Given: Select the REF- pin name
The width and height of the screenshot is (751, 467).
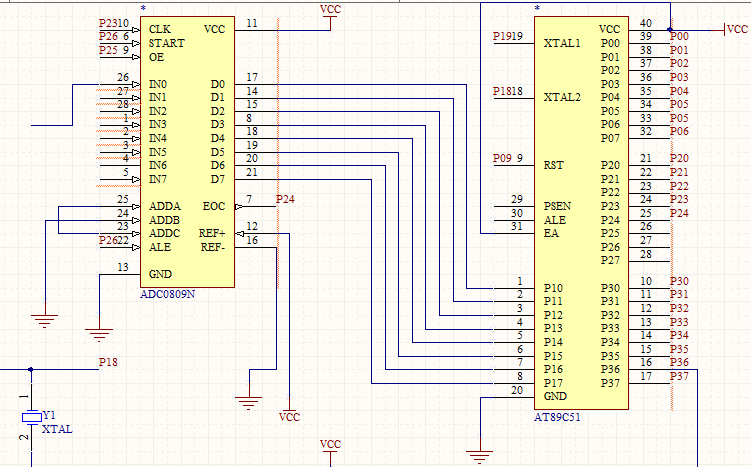Looking at the screenshot, I should [213, 247].
